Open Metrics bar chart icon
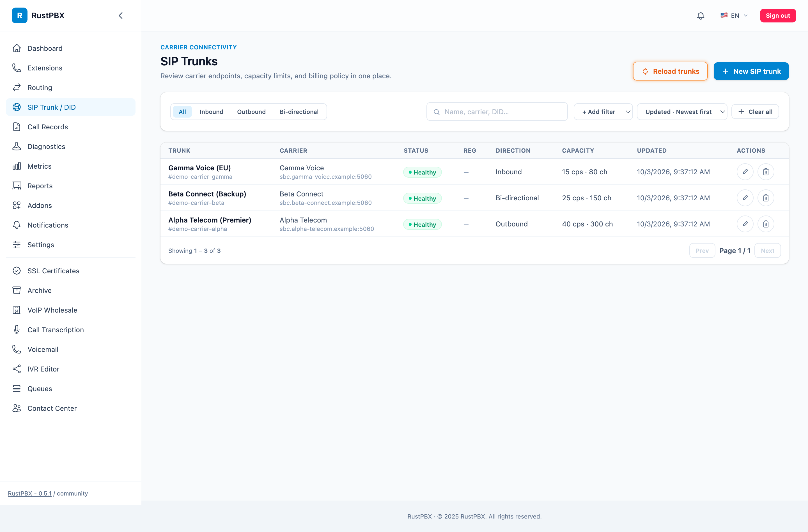This screenshot has height=532, width=808. [x=17, y=166]
